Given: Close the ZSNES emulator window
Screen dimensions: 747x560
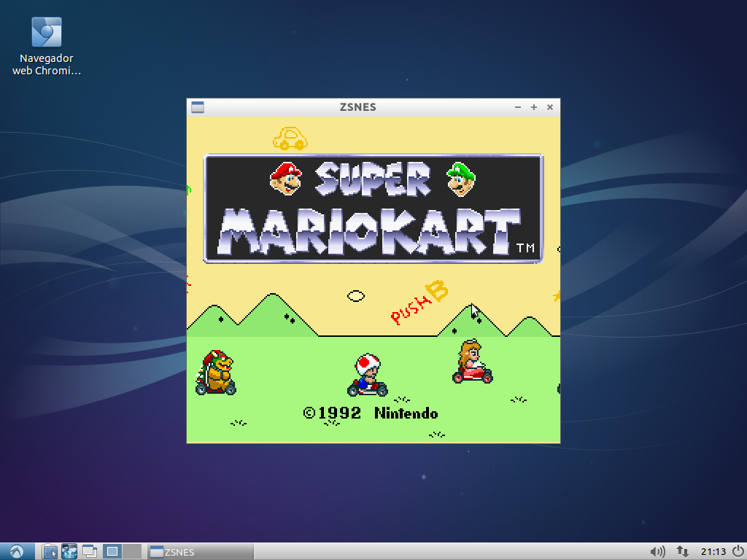Looking at the screenshot, I should (x=550, y=107).
